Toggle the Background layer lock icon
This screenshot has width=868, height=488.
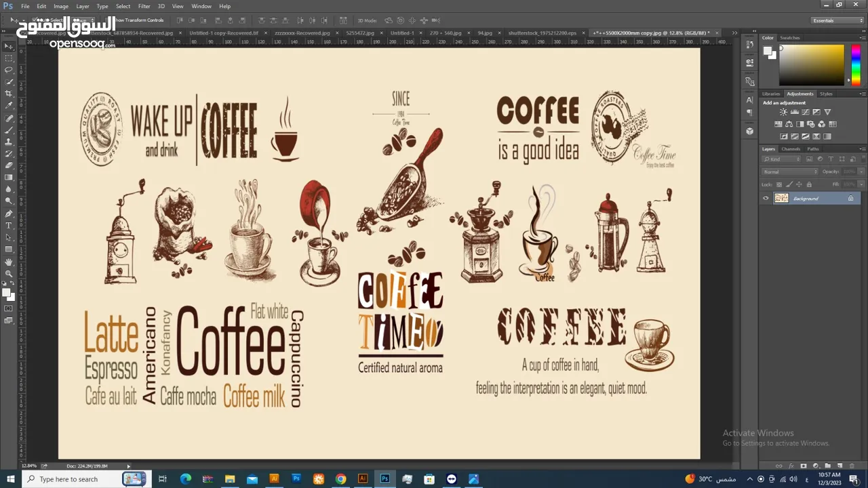click(x=850, y=199)
